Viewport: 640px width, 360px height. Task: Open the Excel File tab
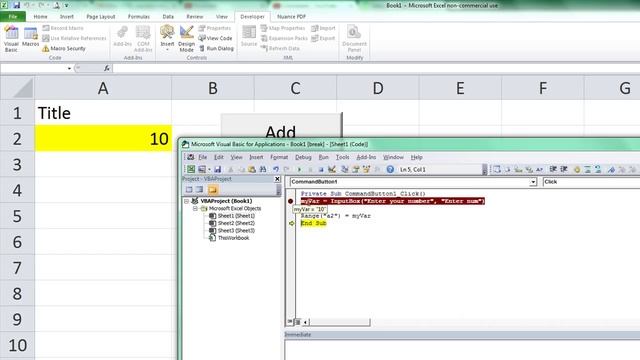tap(13, 16)
